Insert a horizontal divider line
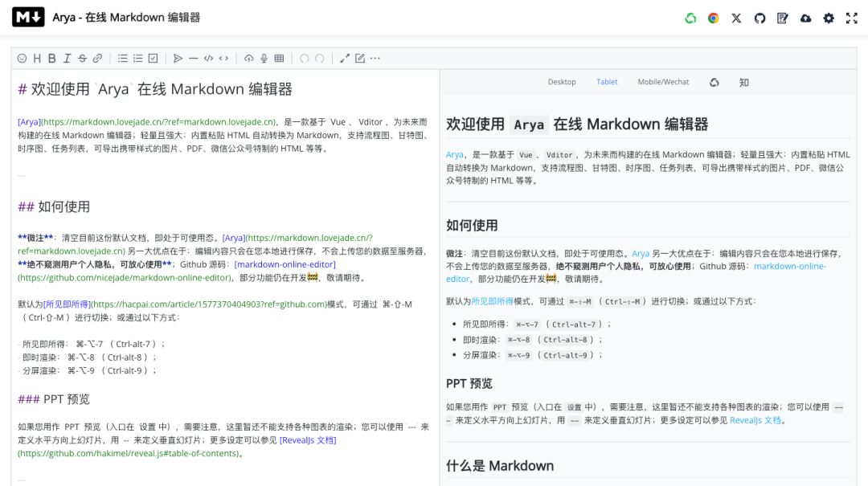This screenshot has height=486, width=868. click(x=193, y=58)
